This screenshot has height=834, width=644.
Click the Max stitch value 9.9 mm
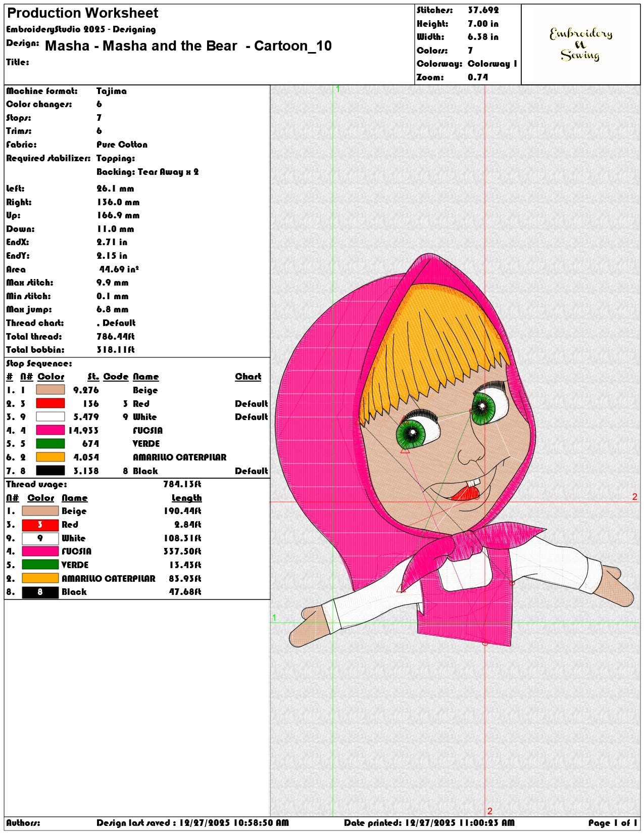point(113,283)
